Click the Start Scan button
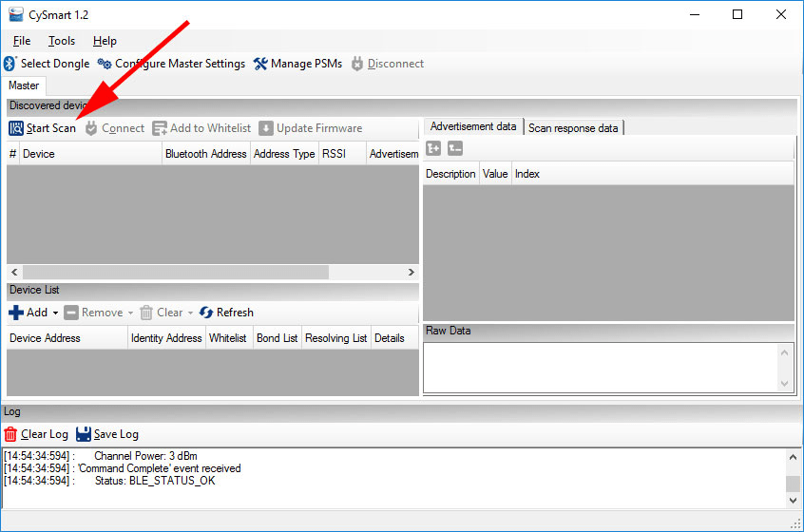This screenshot has height=532, width=804. 42,128
